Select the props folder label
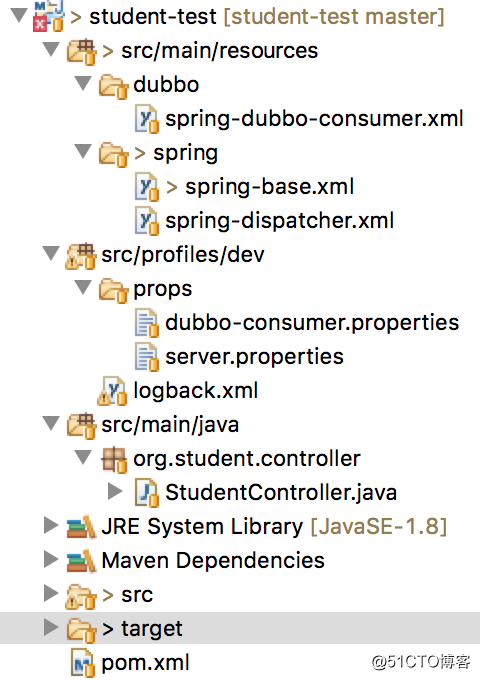The image size is (480, 680). pos(163,290)
